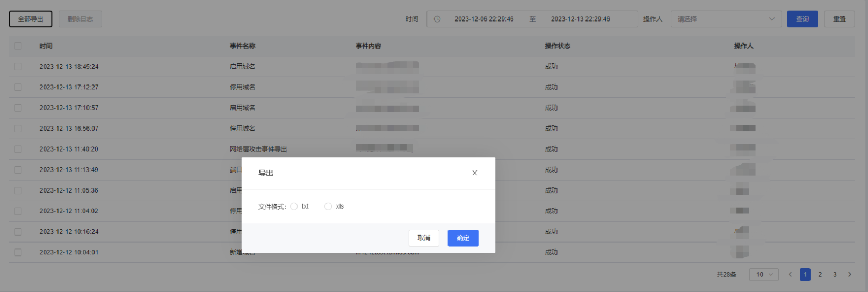868x292 pixels.
Task: Click the 导出 dialog title
Action: [266, 173]
